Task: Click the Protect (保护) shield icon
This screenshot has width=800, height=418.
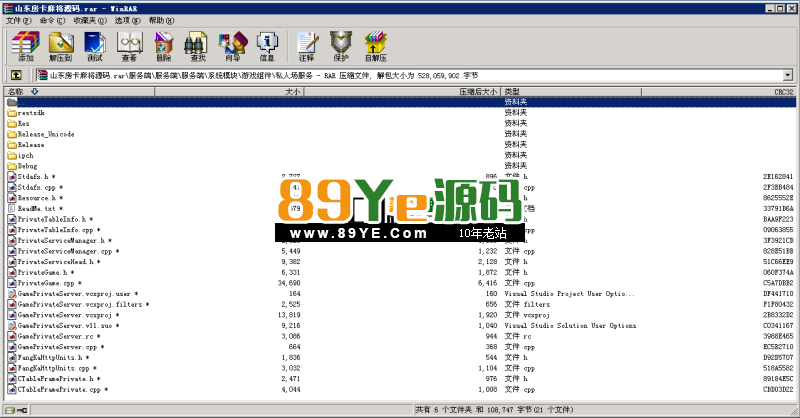Action: (x=341, y=46)
